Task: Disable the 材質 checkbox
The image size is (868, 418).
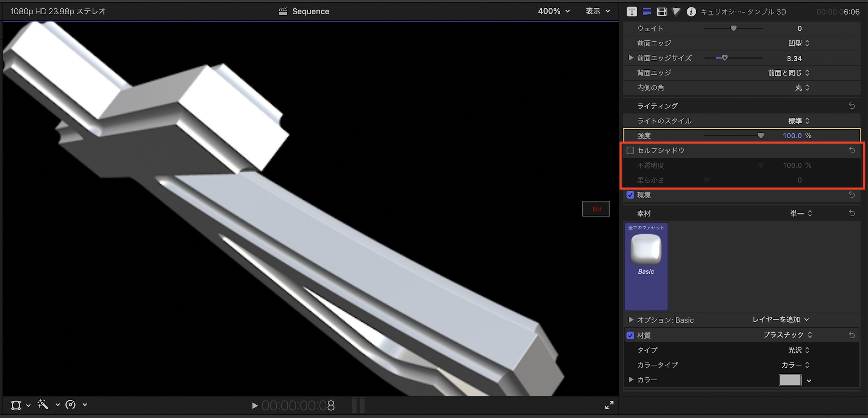Action: pyautogui.click(x=630, y=335)
